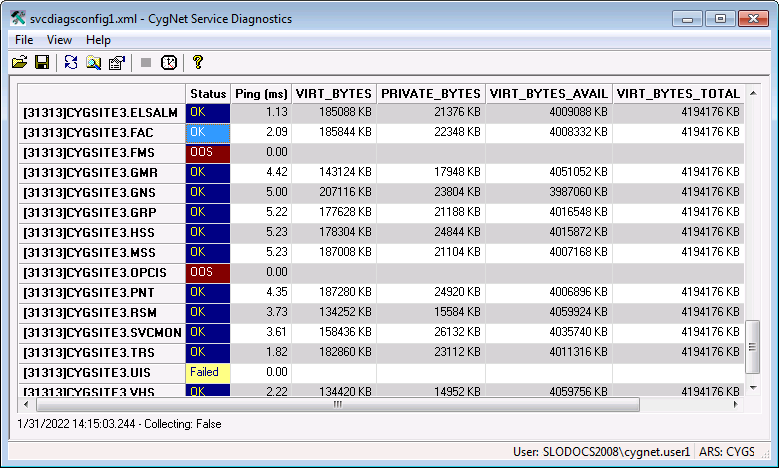Click the gray stop square icon
779x468 pixels.
tap(146, 63)
